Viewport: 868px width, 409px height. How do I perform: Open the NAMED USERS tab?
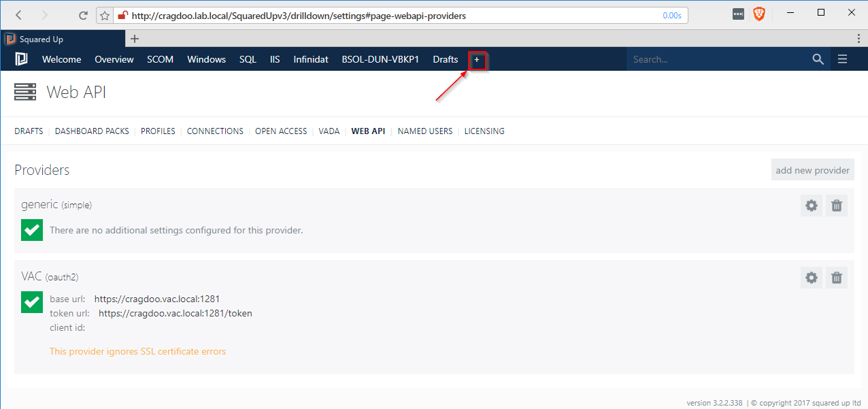425,131
